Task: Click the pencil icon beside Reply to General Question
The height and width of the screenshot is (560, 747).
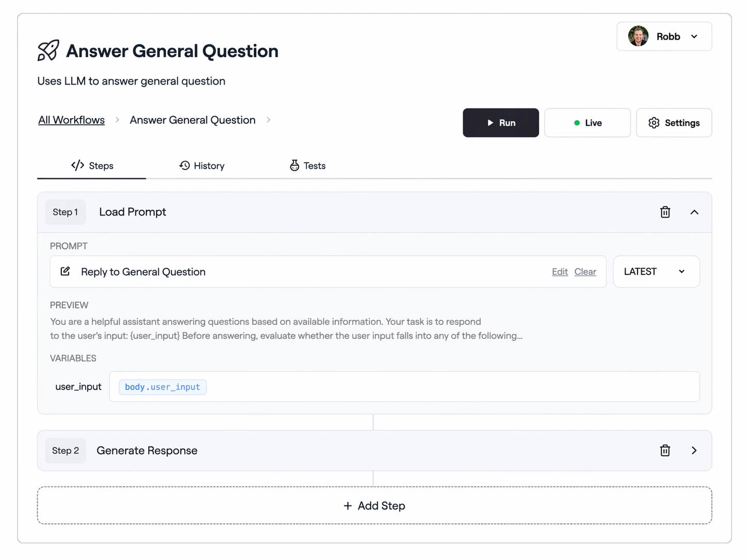Action: (x=65, y=271)
